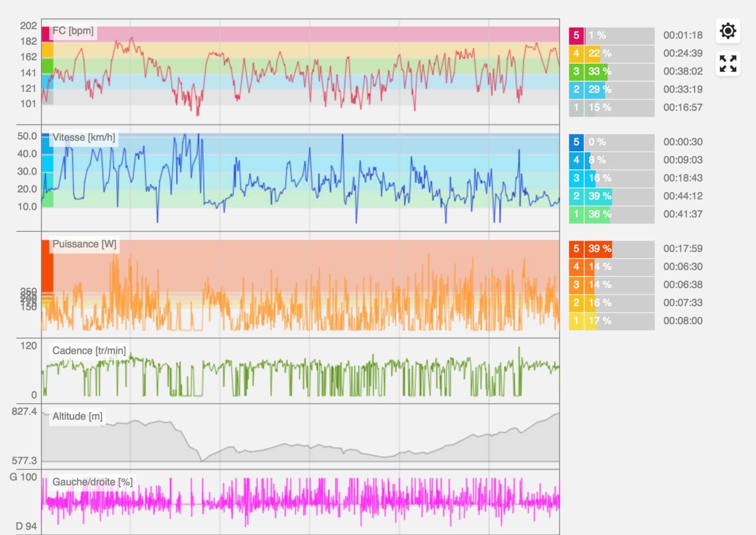Select heart rate zone 3 badge

[x=576, y=72]
